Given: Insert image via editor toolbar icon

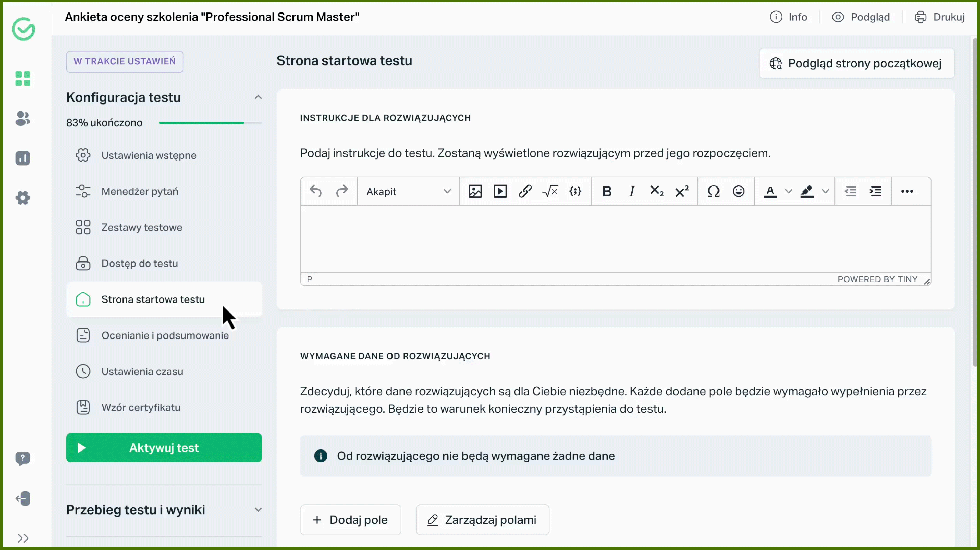Looking at the screenshot, I should (475, 191).
